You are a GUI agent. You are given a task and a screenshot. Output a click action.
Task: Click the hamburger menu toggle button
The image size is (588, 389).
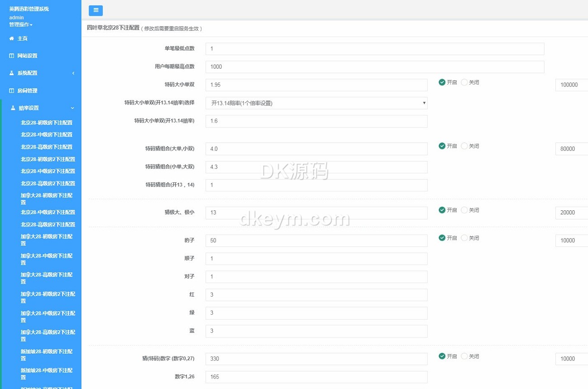pyautogui.click(x=95, y=10)
